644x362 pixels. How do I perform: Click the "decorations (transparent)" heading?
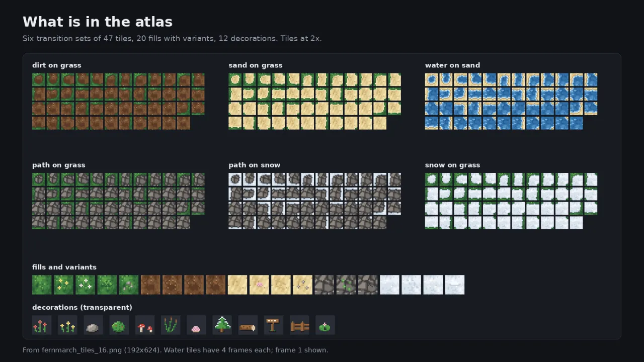[x=82, y=307]
